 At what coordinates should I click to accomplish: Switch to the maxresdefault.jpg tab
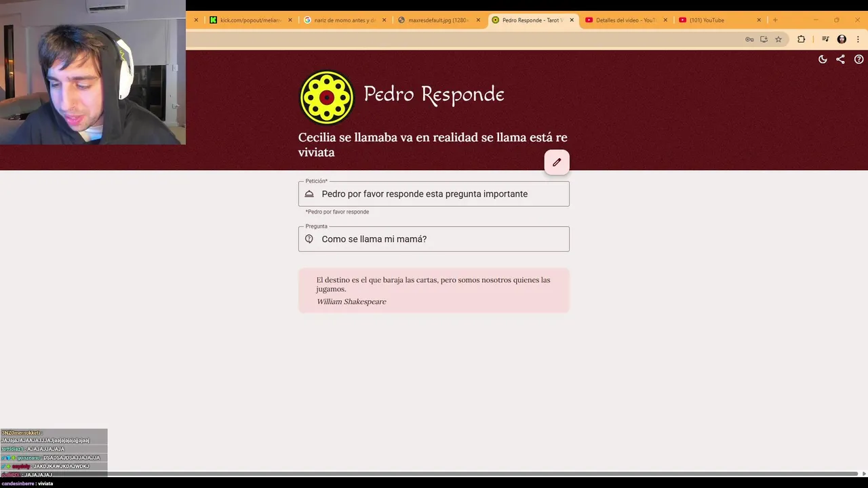[x=438, y=20]
